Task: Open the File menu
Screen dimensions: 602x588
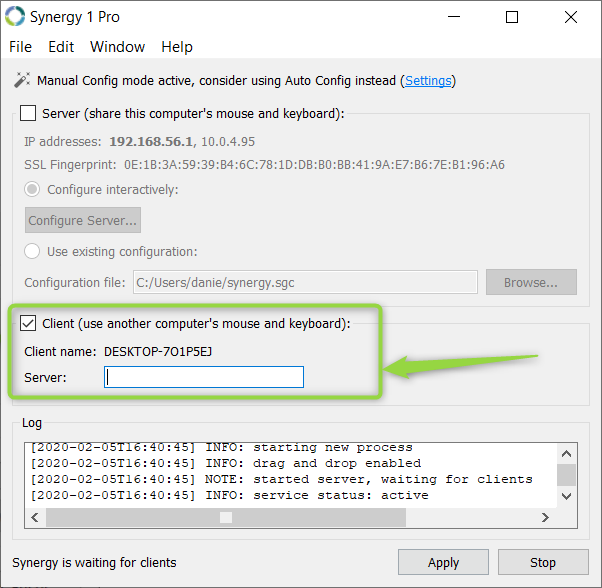Action: click(20, 47)
